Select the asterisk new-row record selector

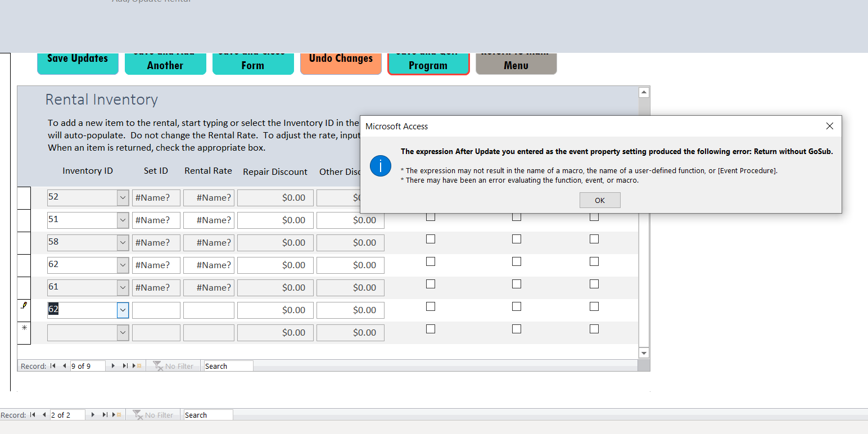(24, 333)
